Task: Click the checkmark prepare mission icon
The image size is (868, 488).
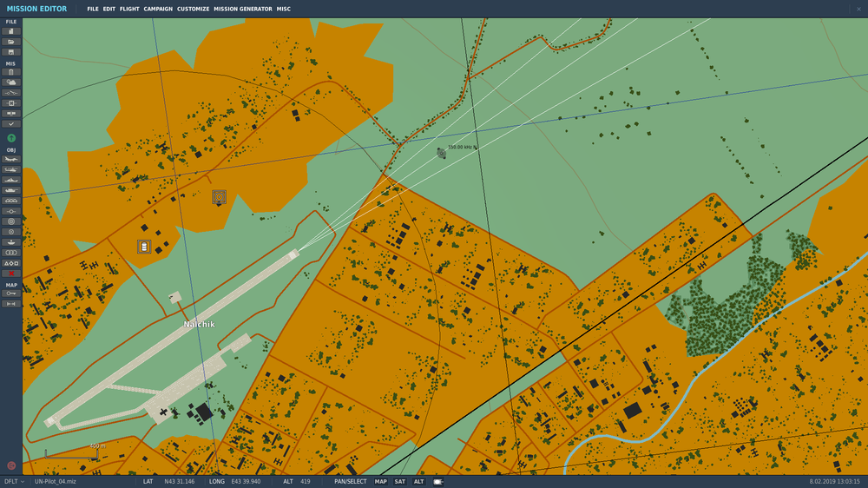Action: tap(11, 124)
